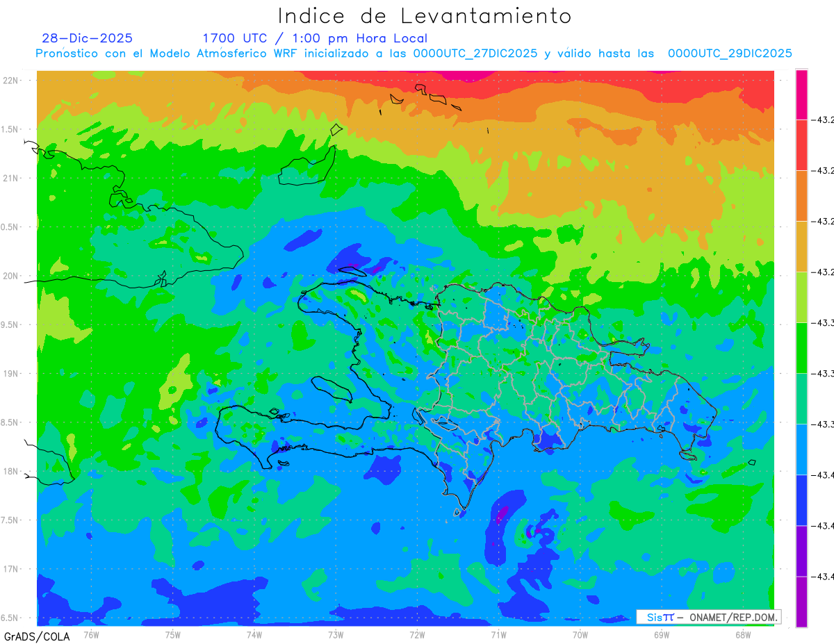Click the "22N" latitude label
This screenshot has height=644, width=834.
(x=12, y=81)
